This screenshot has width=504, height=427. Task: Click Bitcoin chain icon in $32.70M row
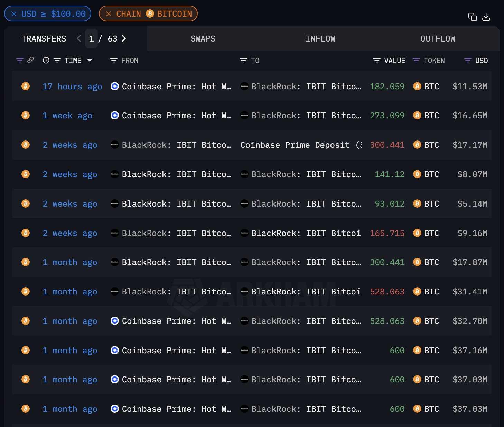26,321
